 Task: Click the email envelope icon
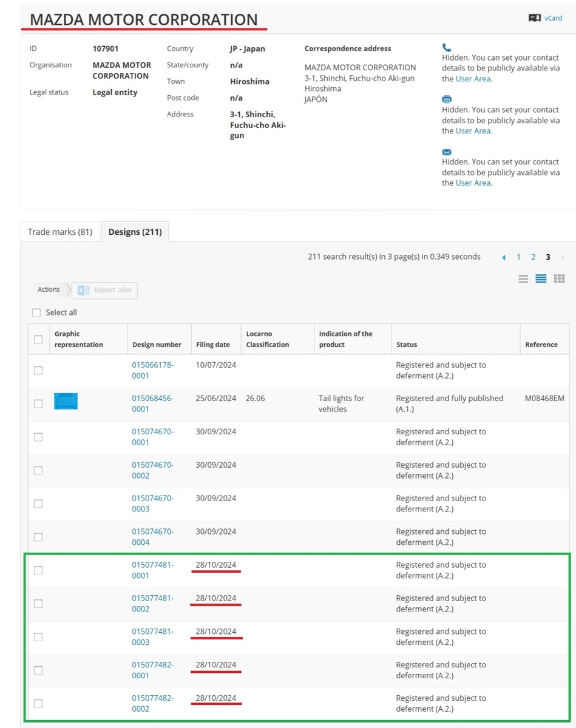pyautogui.click(x=447, y=152)
